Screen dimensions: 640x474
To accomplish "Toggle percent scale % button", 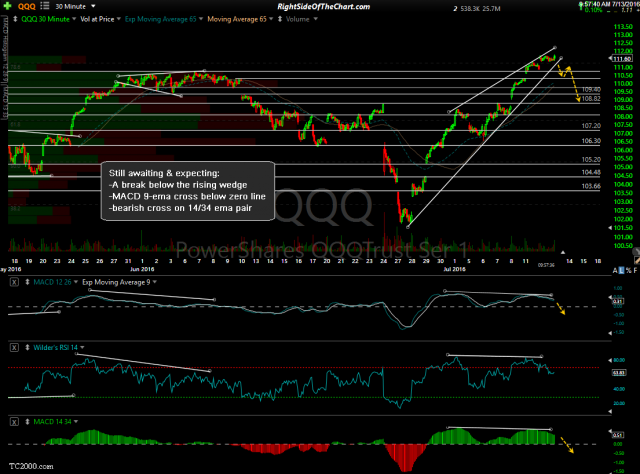I will 629,271.
